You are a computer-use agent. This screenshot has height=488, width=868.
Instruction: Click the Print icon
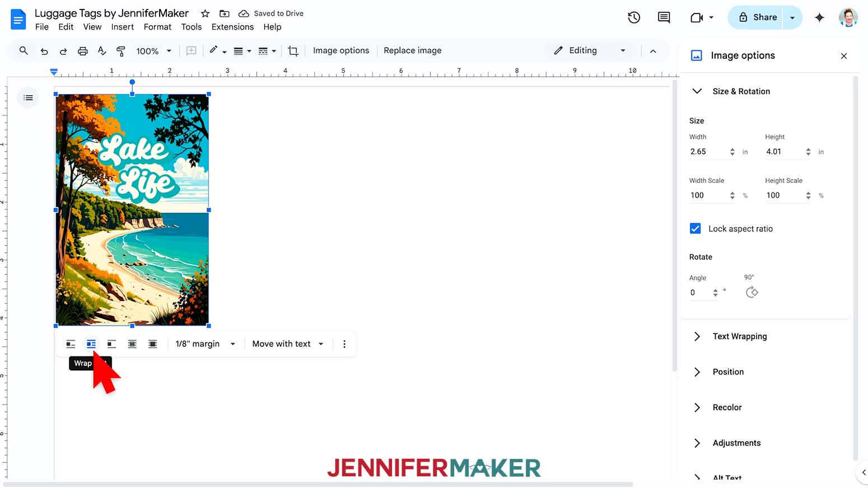coord(82,51)
